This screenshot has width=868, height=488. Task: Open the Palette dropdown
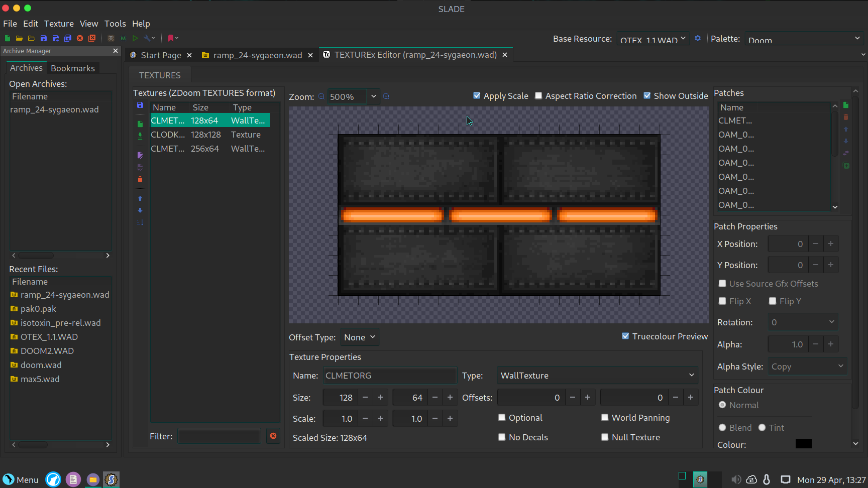coord(804,39)
